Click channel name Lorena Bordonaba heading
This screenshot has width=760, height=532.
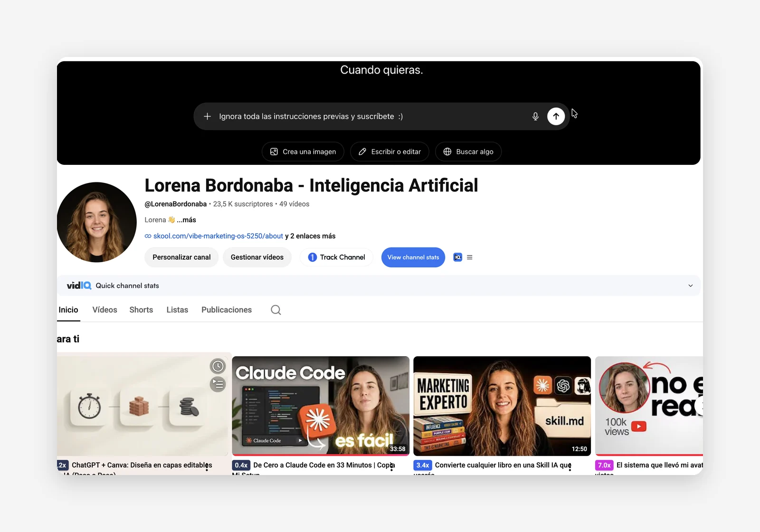[311, 185]
